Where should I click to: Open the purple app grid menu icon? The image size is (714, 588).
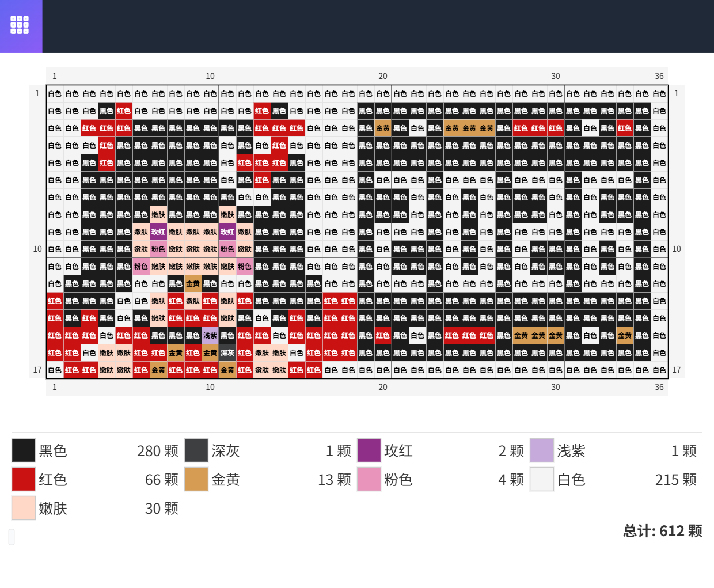point(20,25)
